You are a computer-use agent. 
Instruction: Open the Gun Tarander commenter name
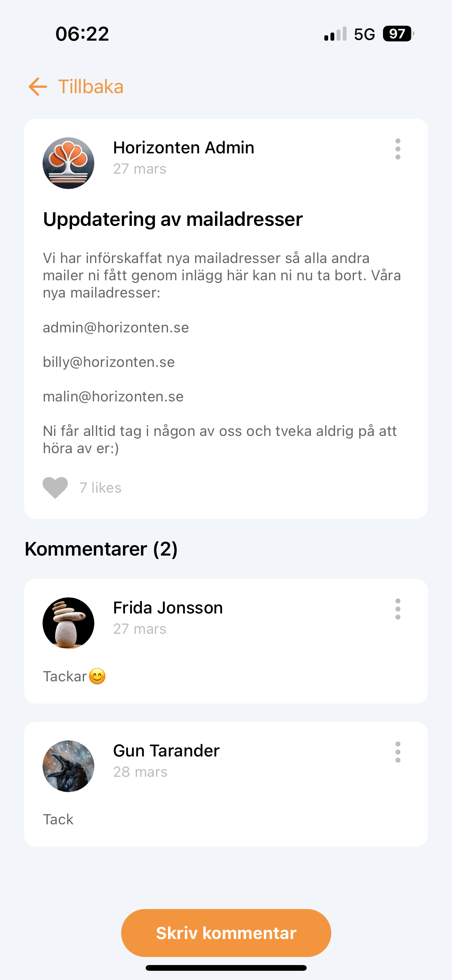point(166,751)
